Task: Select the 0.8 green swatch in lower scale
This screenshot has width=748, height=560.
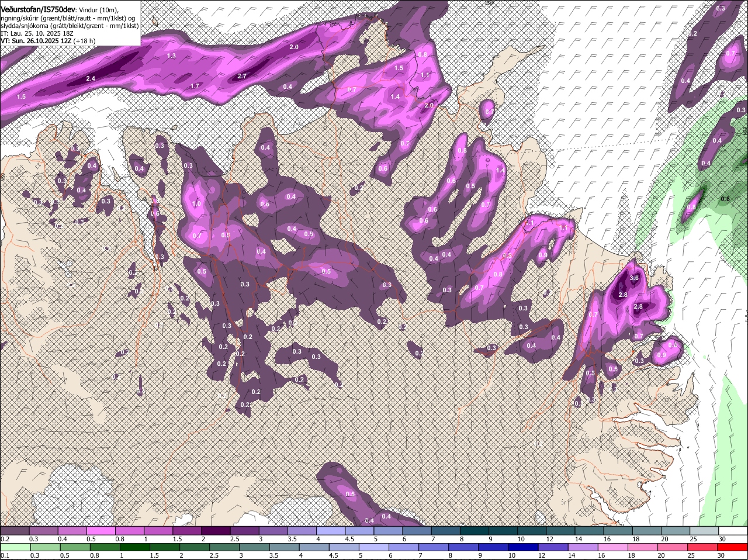Action: (106, 547)
